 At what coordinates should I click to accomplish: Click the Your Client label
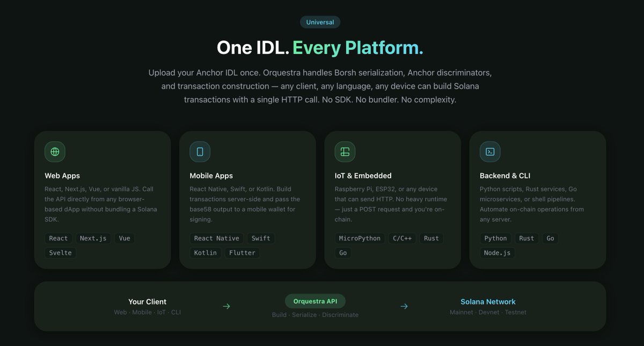[148, 302]
